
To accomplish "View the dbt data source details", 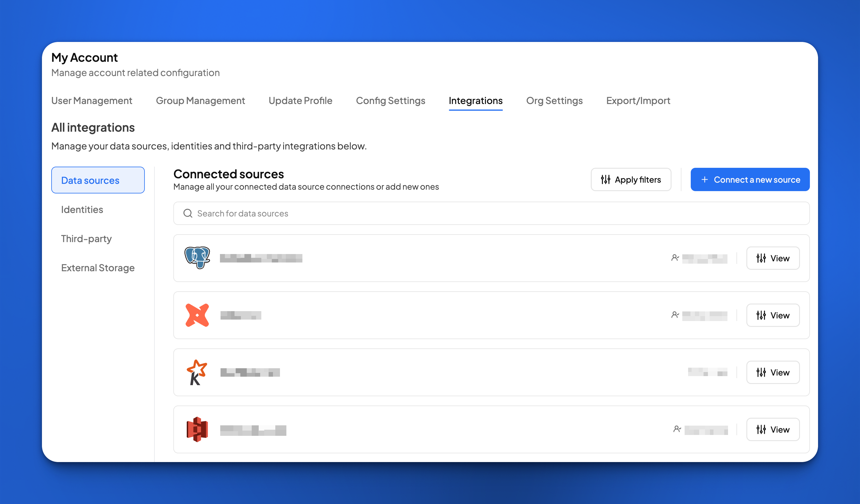I will coord(773,315).
